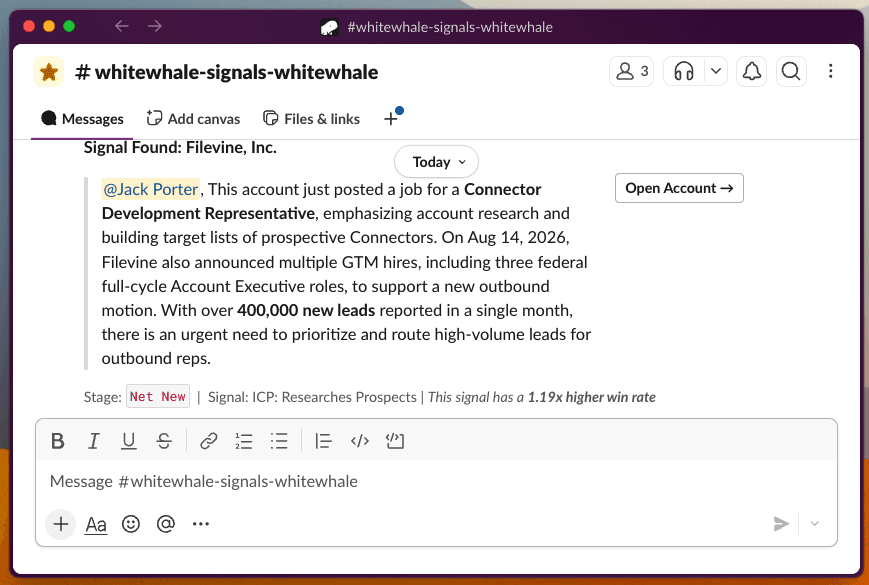Open the Files & links tab
Image resolution: width=869 pixels, height=585 pixels.
click(311, 119)
